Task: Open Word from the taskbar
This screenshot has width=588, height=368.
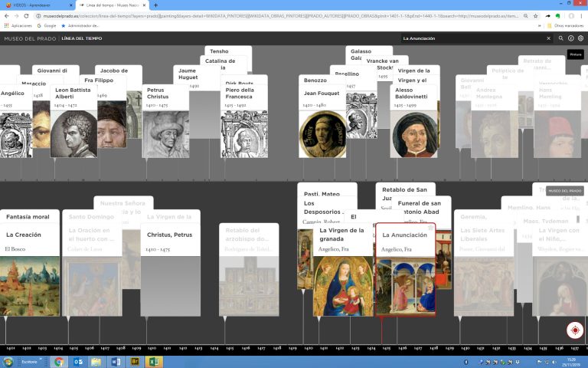Action: tap(116, 362)
